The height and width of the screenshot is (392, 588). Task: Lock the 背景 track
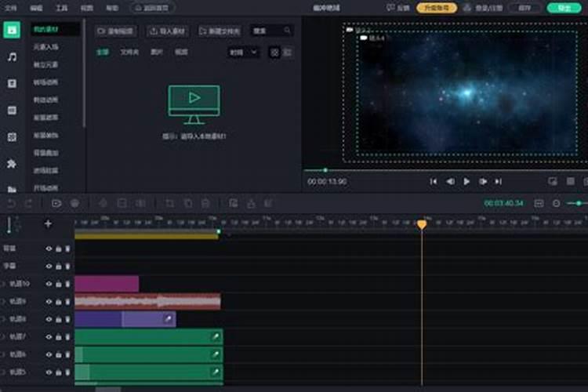pos(59,249)
